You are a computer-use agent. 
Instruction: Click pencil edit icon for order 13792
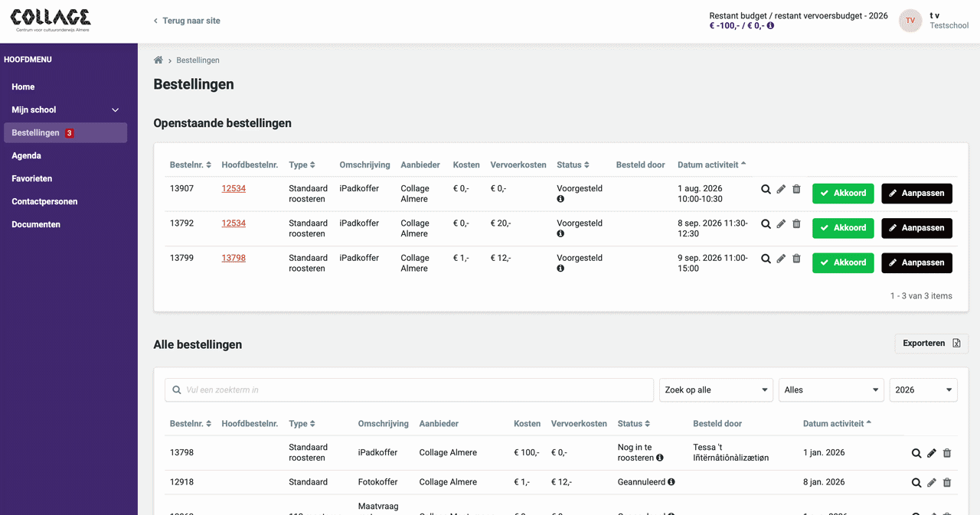(x=781, y=224)
